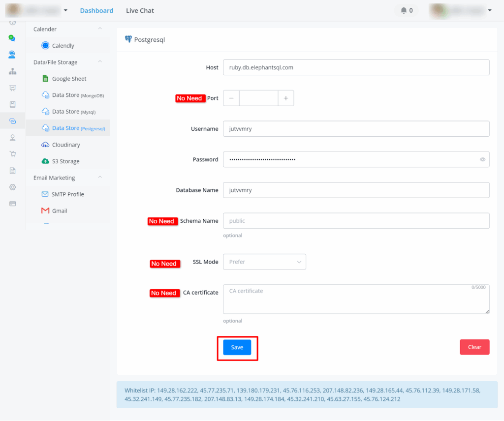Click the green chat bubbles icon
This screenshot has height=421, width=504.
[12, 38]
